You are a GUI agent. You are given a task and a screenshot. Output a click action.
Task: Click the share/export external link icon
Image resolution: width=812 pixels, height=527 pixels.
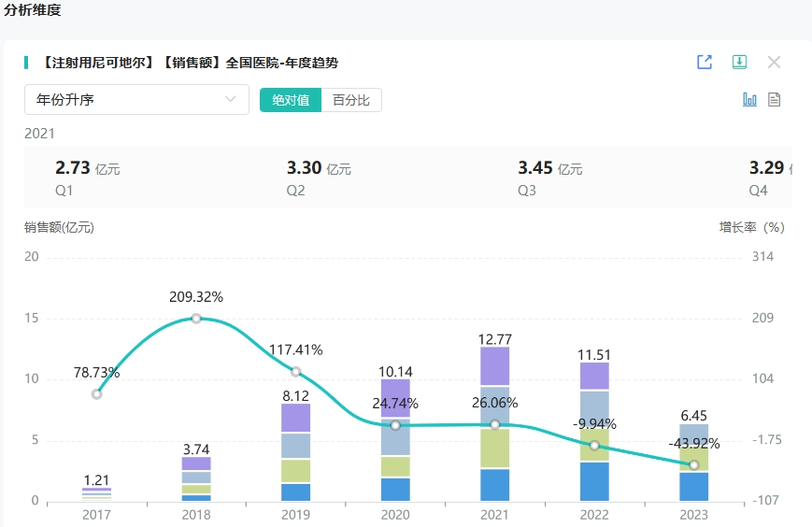pos(705,63)
